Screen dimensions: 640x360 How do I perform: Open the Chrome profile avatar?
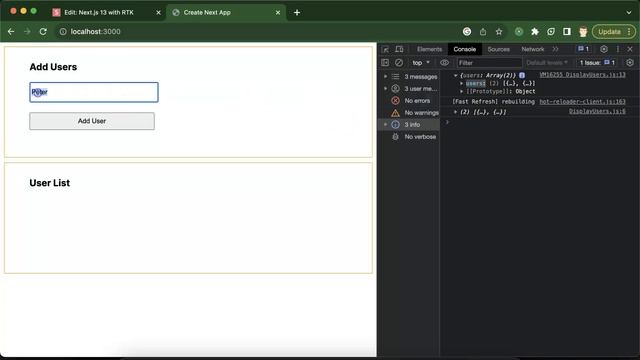tap(583, 31)
